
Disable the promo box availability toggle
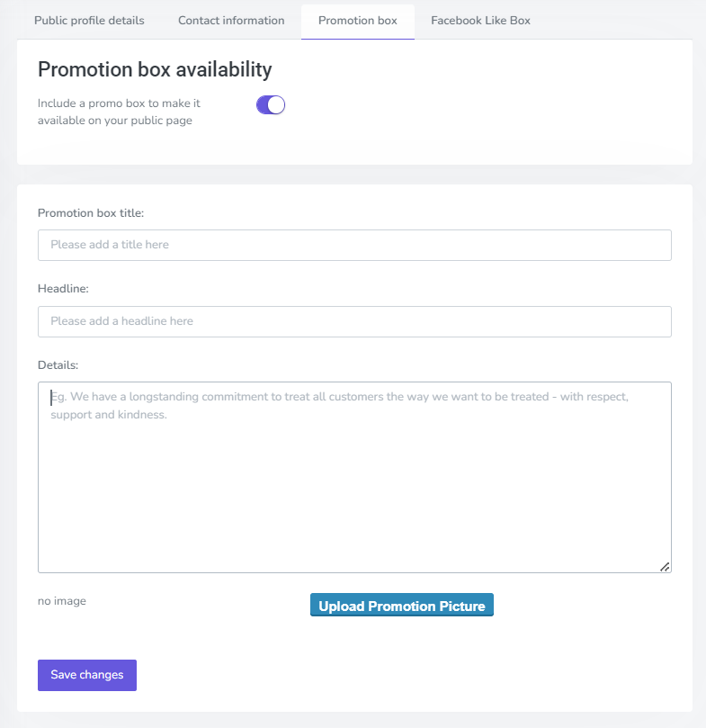[x=271, y=105]
